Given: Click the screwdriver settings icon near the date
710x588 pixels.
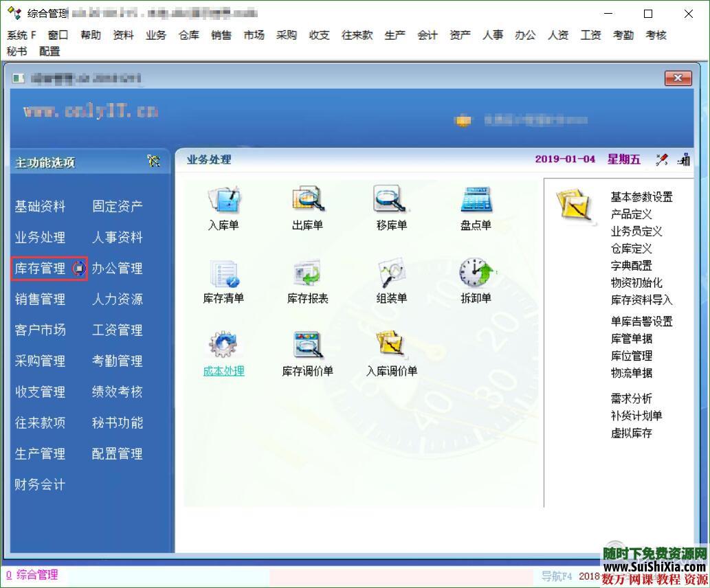Looking at the screenshot, I should 662,159.
